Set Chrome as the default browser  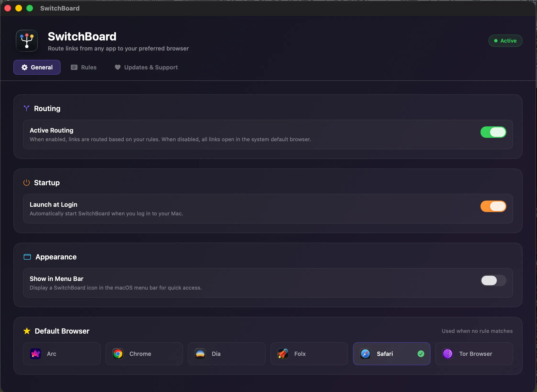tap(144, 354)
